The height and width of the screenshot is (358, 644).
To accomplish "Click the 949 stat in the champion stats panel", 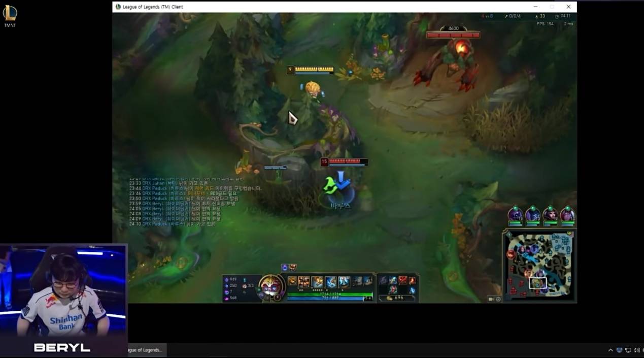I will (231, 279).
